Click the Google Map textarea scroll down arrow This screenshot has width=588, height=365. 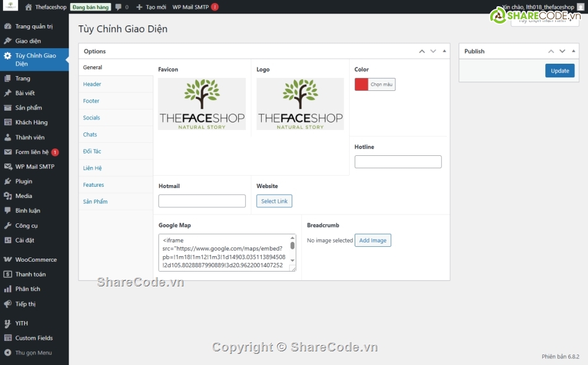coord(293,260)
